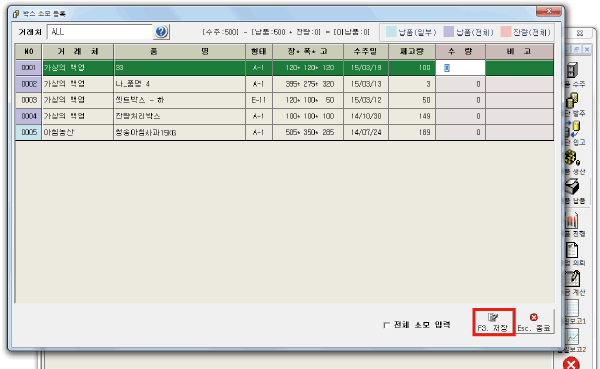The height and width of the screenshot is (369, 600).
Task: Open the 의뢰 request document icon in sidebar
Action: 572,250
